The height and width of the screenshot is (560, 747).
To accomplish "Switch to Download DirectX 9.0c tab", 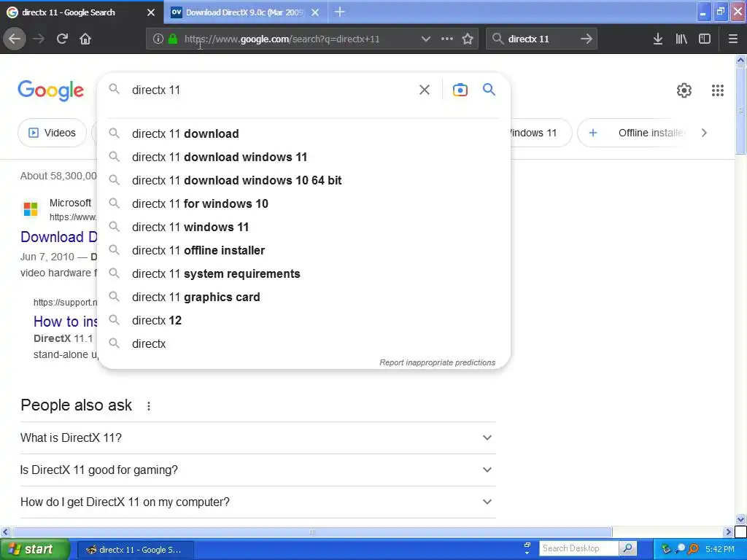I will tap(239, 12).
